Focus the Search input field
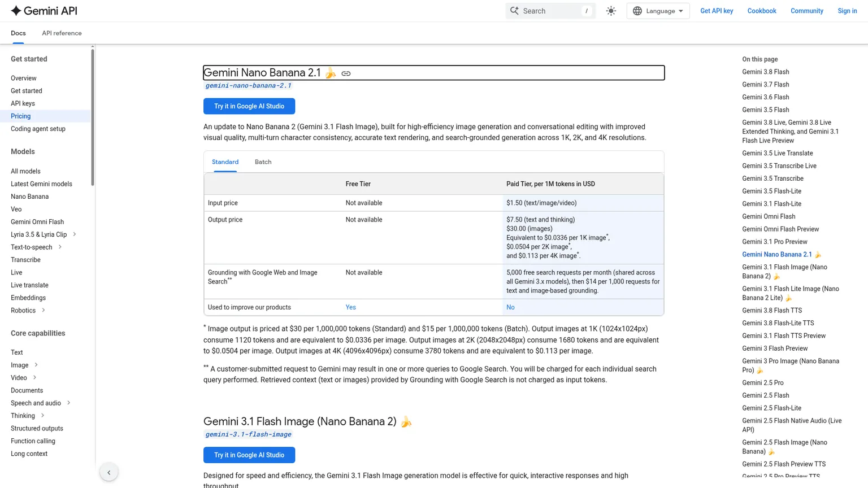This screenshot has width=868, height=488. tap(550, 11)
